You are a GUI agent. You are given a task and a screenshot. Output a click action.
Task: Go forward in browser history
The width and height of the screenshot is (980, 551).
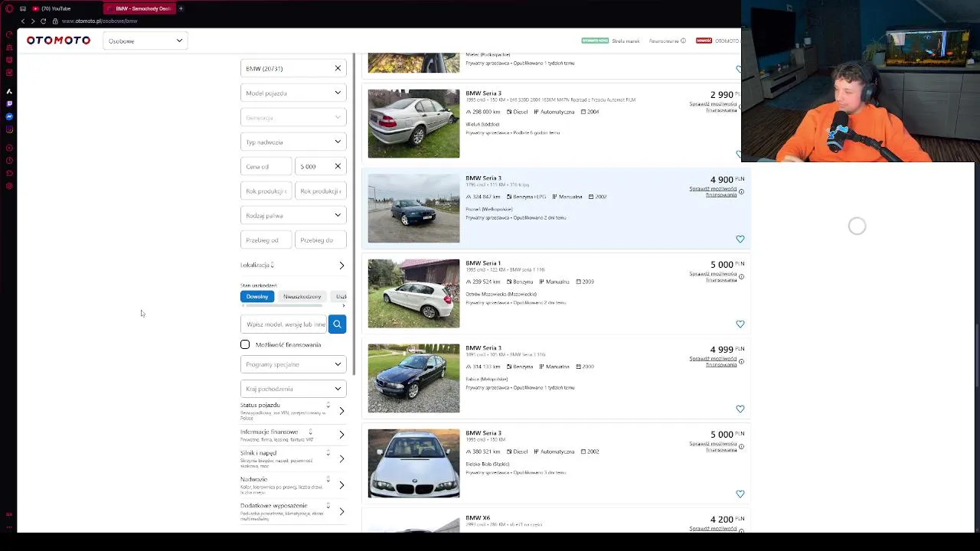(x=32, y=21)
